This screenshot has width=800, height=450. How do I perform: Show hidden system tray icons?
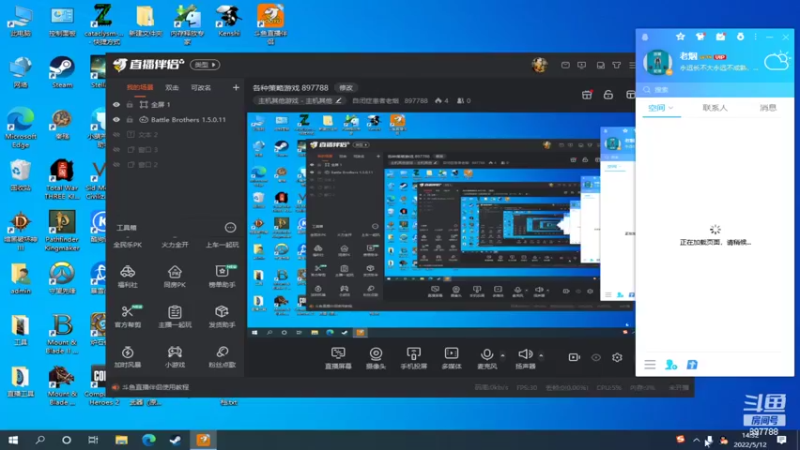[x=696, y=440]
